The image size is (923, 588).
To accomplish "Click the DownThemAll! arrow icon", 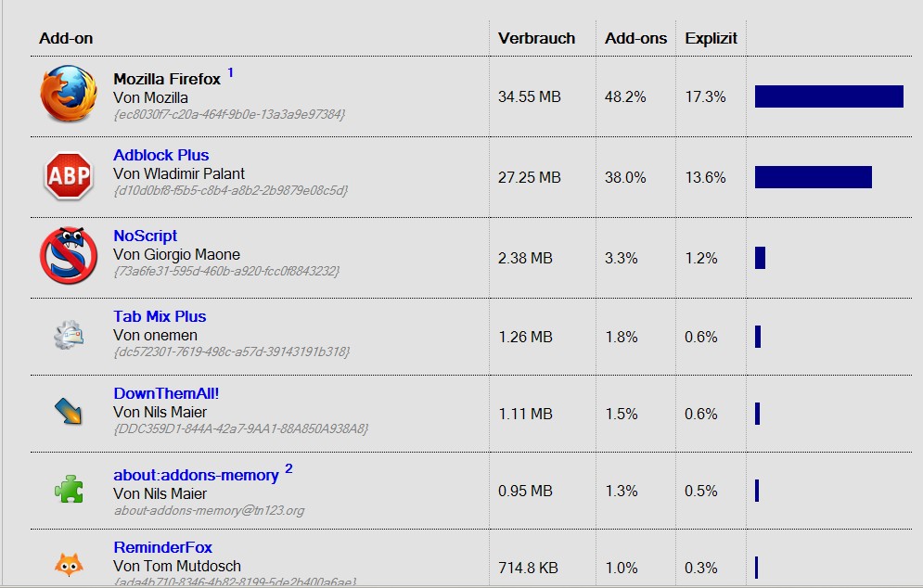I will (x=69, y=410).
